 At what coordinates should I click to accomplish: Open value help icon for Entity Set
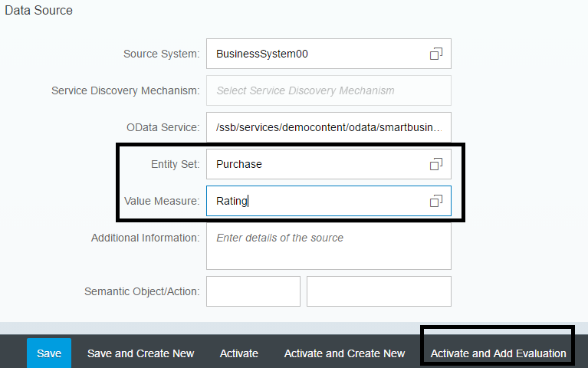click(435, 164)
